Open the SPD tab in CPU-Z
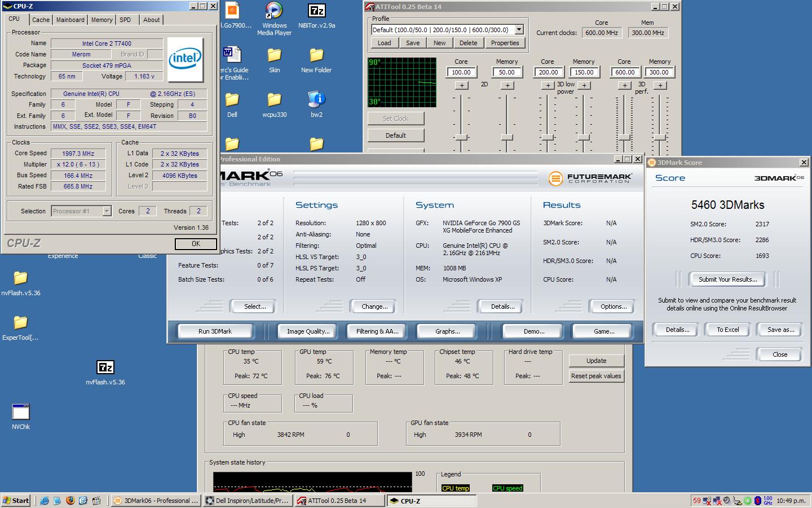Image resolution: width=812 pixels, height=508 pixels. tap(125, 20)
